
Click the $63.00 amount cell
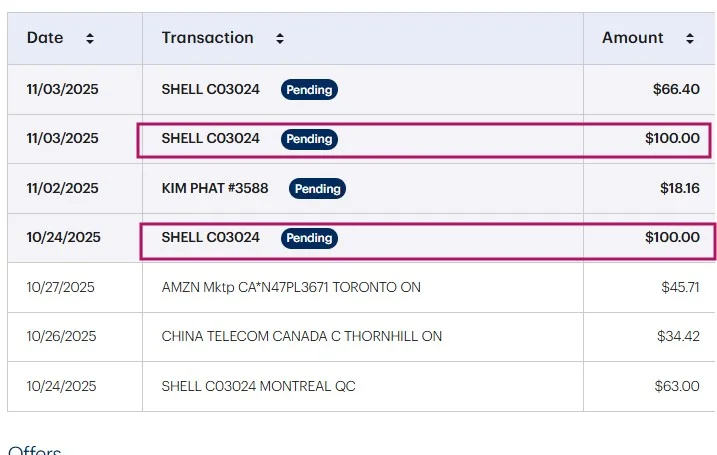pos(678,386)
